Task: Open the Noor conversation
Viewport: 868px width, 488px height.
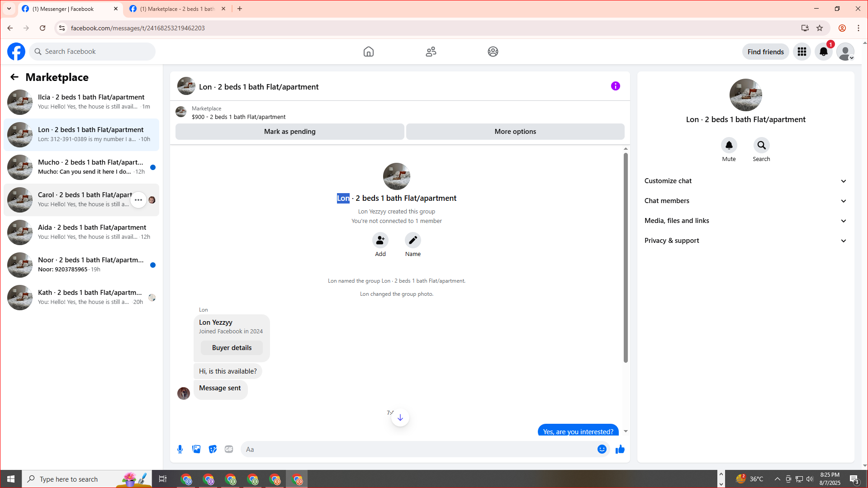Action: point(81,265)
